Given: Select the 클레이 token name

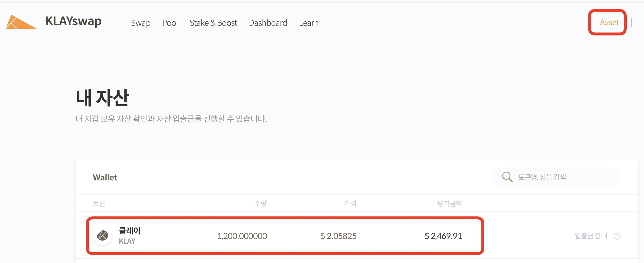Looking at the screenshot, I should click(x=130, y=231).
